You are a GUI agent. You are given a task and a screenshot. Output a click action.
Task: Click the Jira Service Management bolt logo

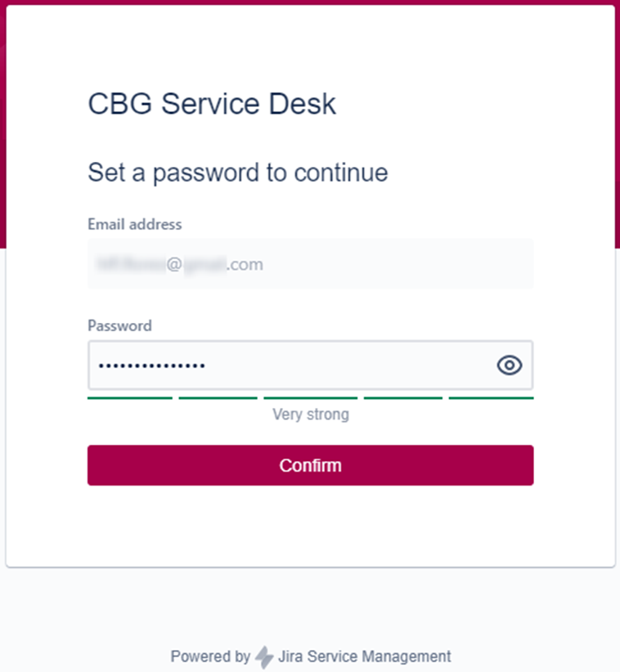pos(264,657)
